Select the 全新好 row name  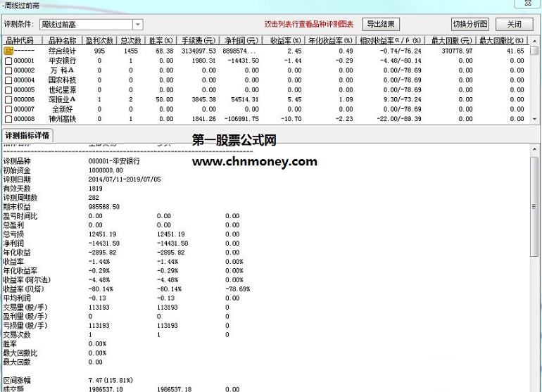pyautogui.click(x=62, y=109)
